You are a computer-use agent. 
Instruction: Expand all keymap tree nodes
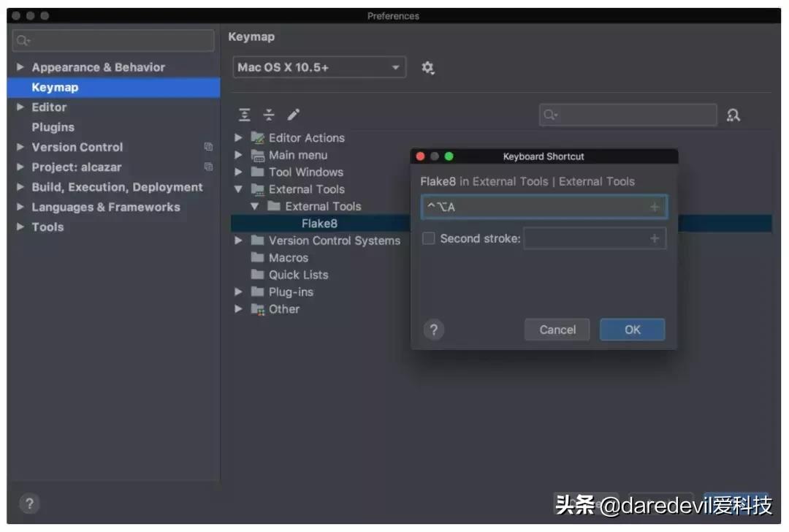click(244, 114)
